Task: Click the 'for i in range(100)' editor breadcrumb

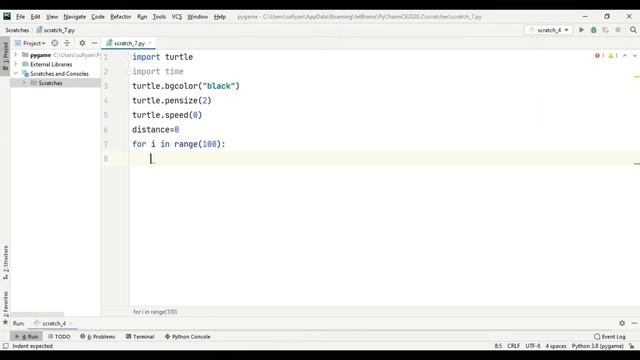Action: pos(155,311)
